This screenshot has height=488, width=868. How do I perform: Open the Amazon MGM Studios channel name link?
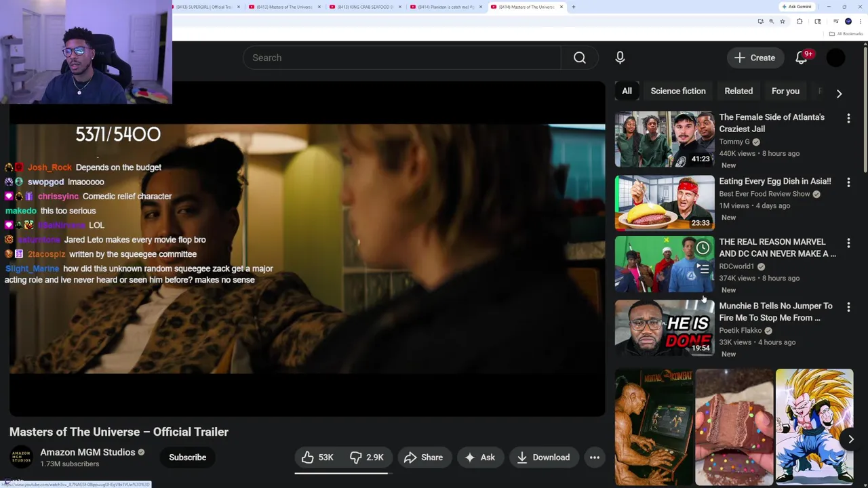[x=87, y=452]
